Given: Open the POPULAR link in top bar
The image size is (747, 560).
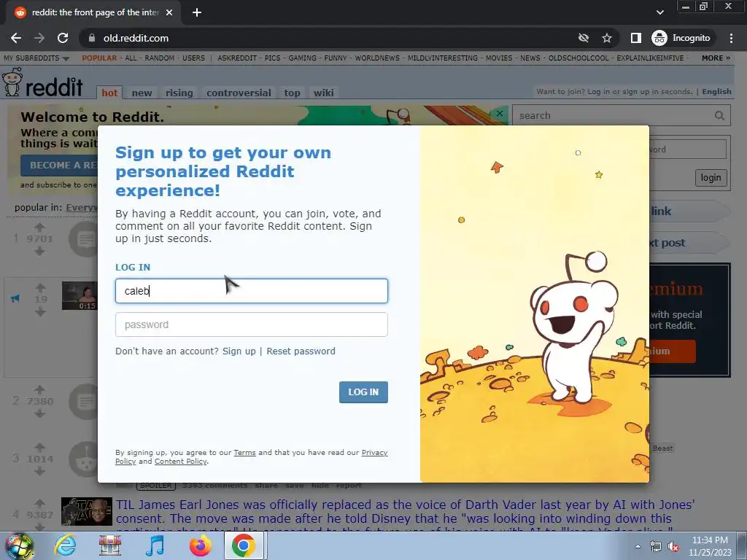Looking at the screenshot, I should [x=99, y=58].
